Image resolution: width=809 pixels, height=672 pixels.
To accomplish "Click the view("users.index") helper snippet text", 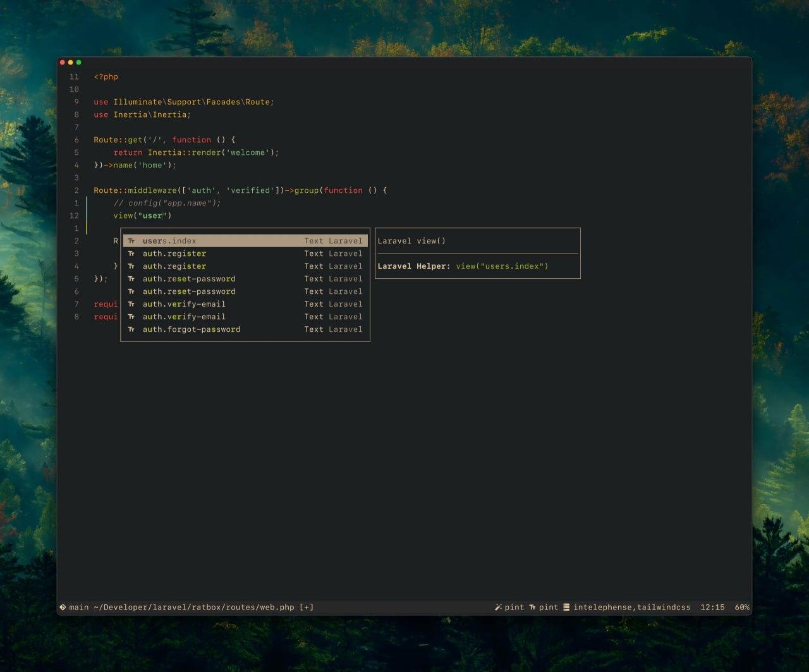I will pyautogui.click(x=502, y=266).
